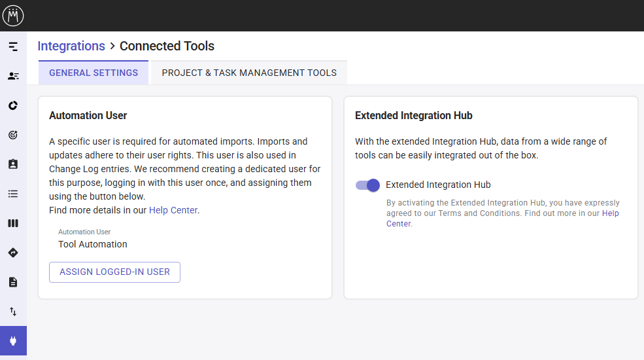
Task: Click the Automation User card heading
Action: [x=88, y=115]
